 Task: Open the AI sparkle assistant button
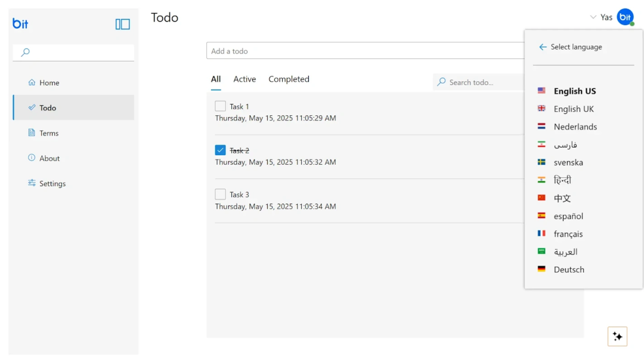pyautogui.click(x=617, y=336)
